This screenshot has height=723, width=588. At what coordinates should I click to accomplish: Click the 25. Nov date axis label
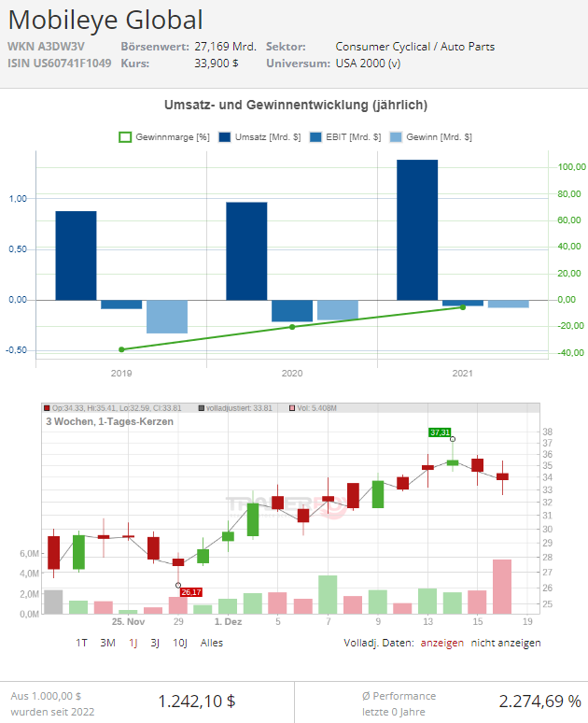coord(128,621)
